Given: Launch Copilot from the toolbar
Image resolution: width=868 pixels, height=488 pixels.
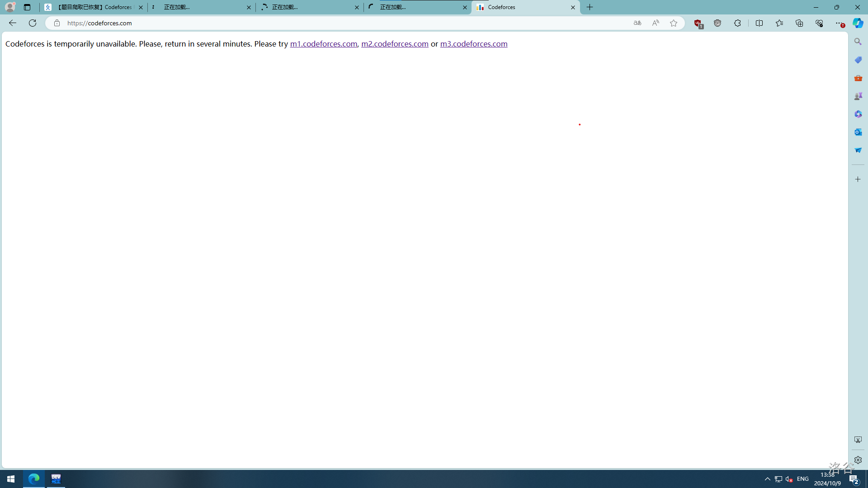Looking at the screenshot, I should tap(858, 23).
